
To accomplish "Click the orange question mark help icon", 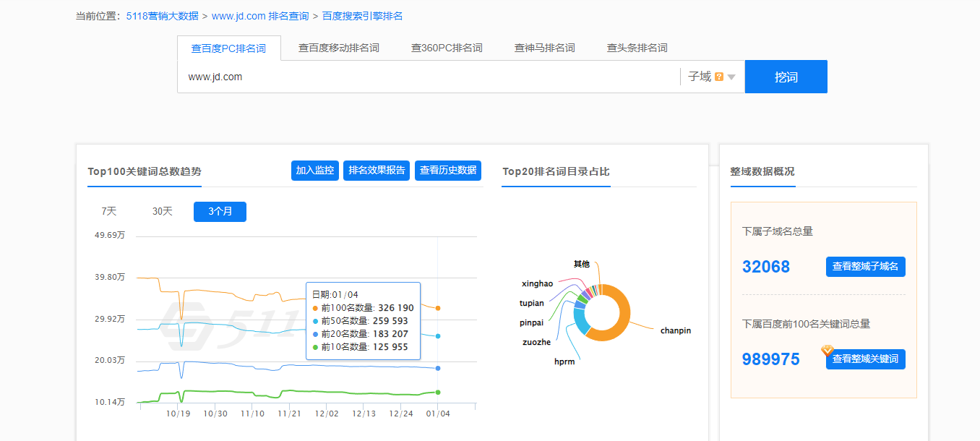I will [x=719, y=77].
